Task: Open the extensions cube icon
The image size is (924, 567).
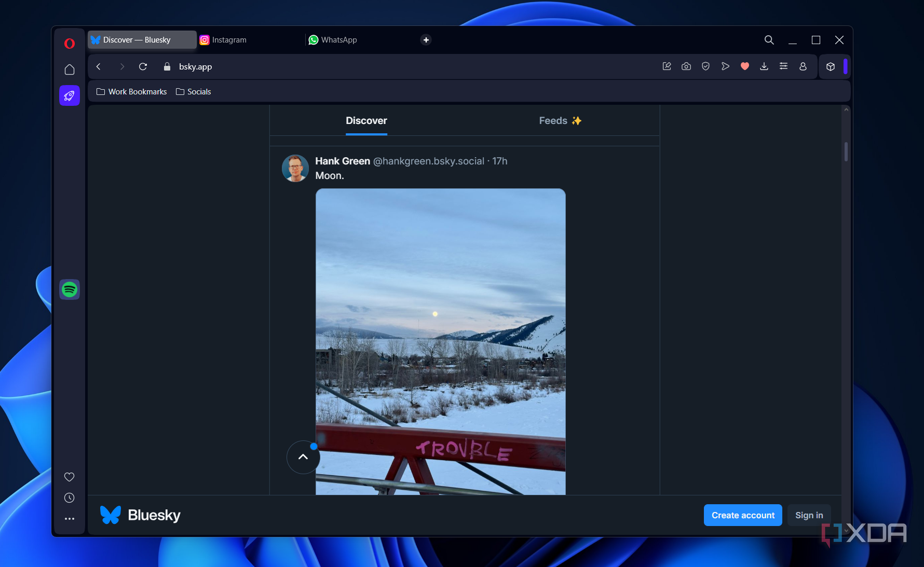Action: click(831, 66)
